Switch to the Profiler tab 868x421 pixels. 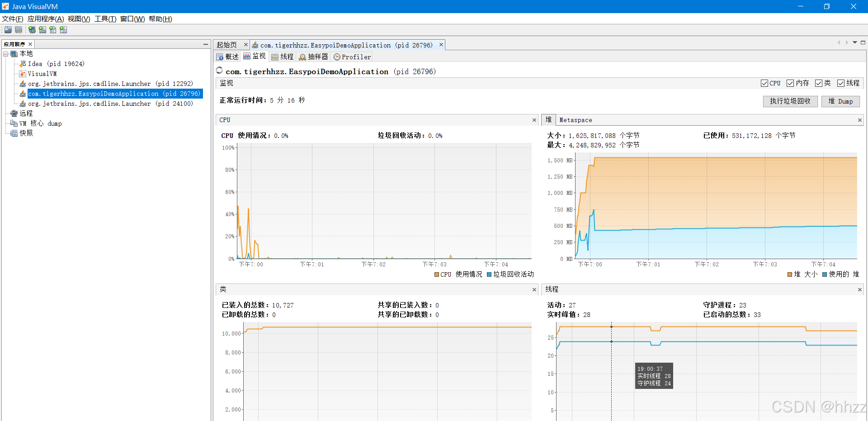[x=352, y=57]
